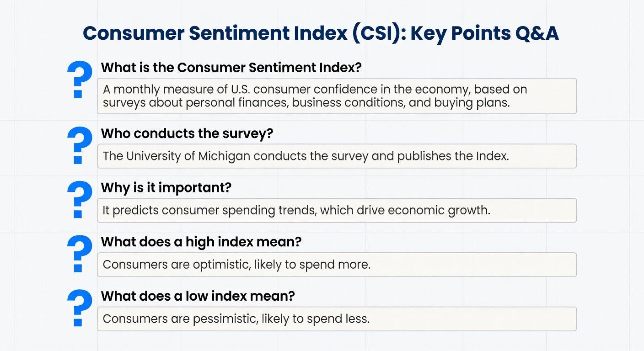This screenshot has height=351, width=644.
Task: Click the answer box about predicting consumer spending trends
Action: click(337, 210)
